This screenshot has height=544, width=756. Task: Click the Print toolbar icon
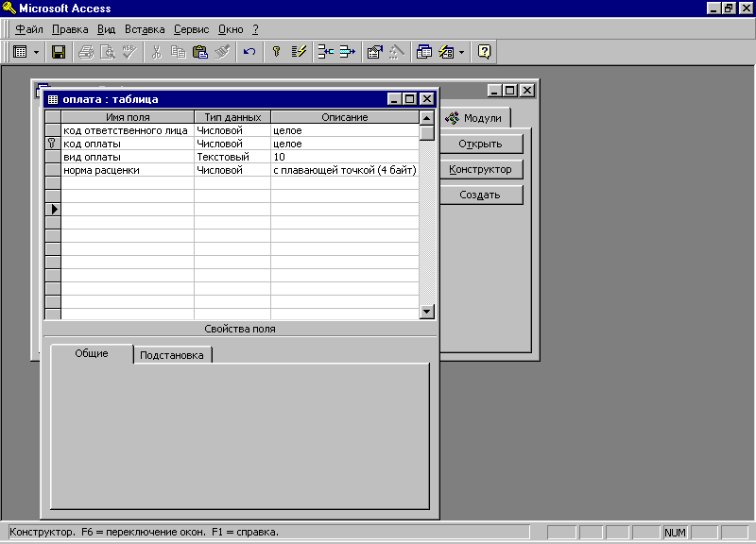click(86, 52)
